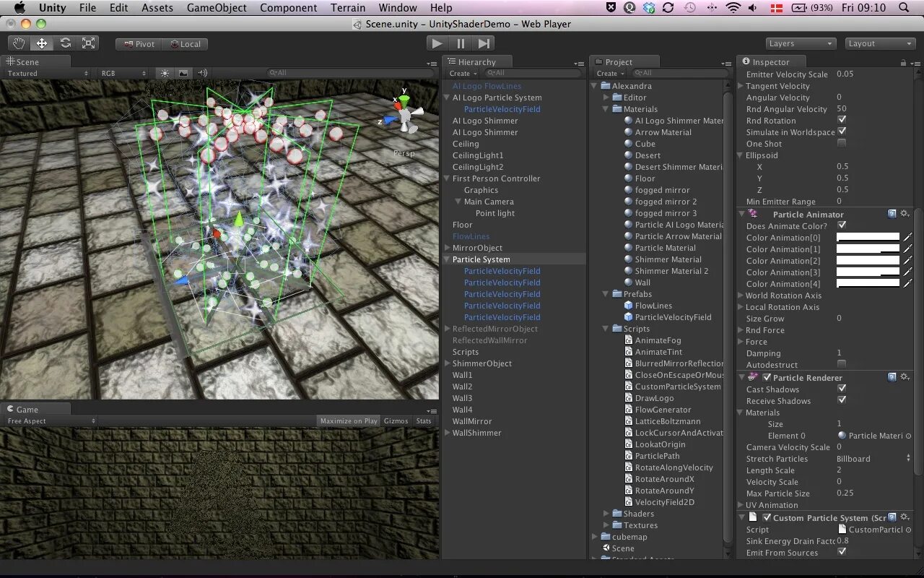Open Stretch Particles Billboard dropdown
This screenshot has width=924, height=578.
coord(873,459)
